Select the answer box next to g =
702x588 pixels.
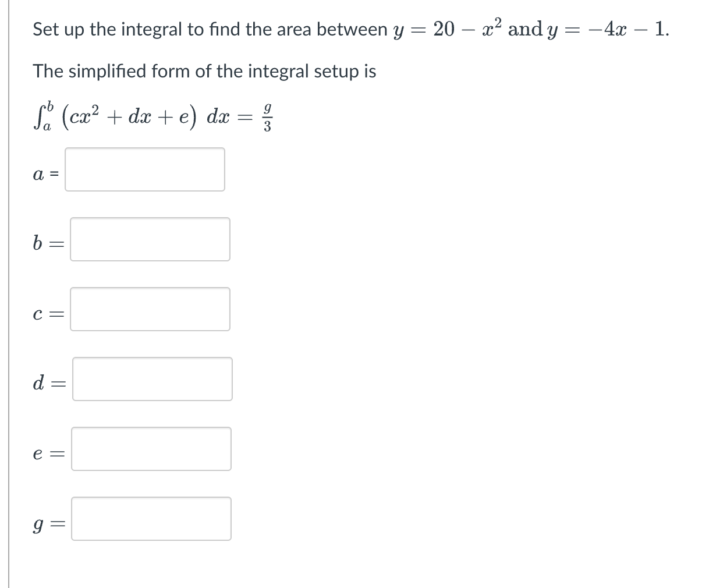coord(151,519)
